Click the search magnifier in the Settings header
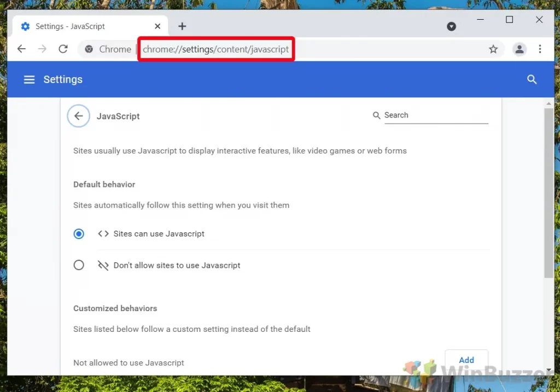560x392 pixels. pyautogui.click(x=532, y=79)
